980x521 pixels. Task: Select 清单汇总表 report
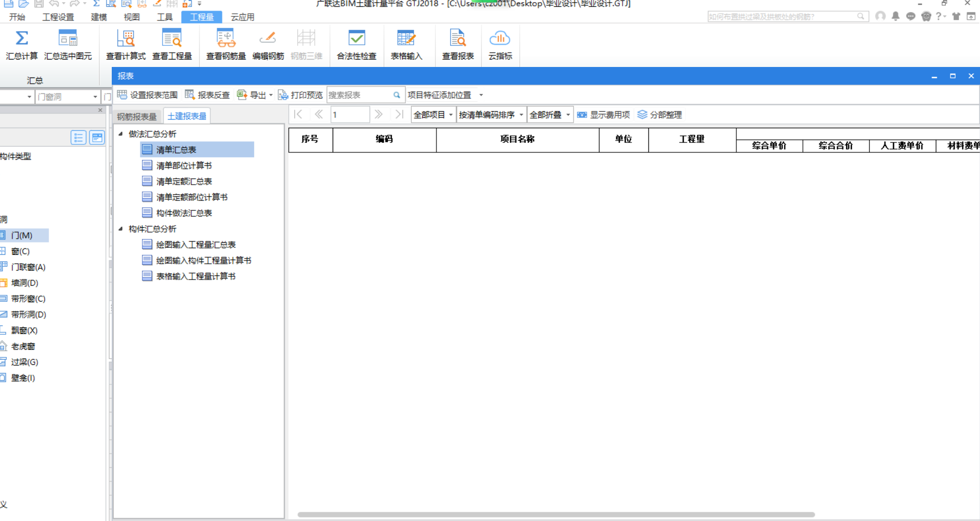197,150
